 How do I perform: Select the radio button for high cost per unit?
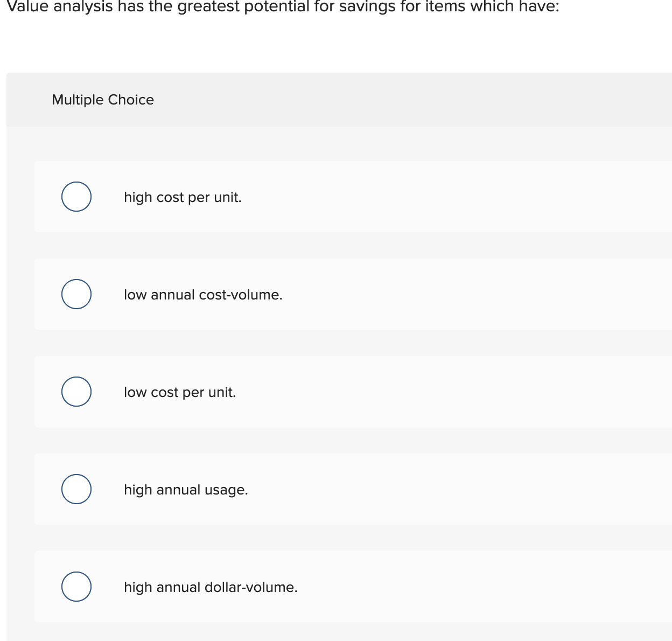(76, 197)
